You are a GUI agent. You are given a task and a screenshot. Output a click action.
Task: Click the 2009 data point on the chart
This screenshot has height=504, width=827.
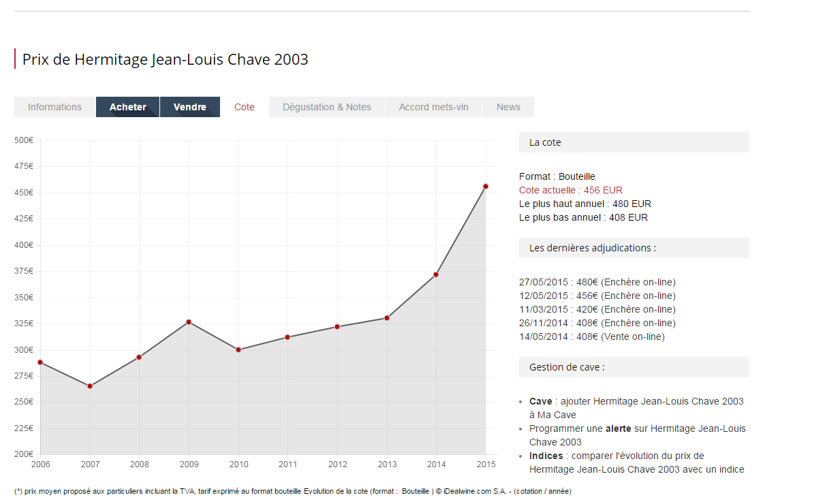tap(189, 321)
